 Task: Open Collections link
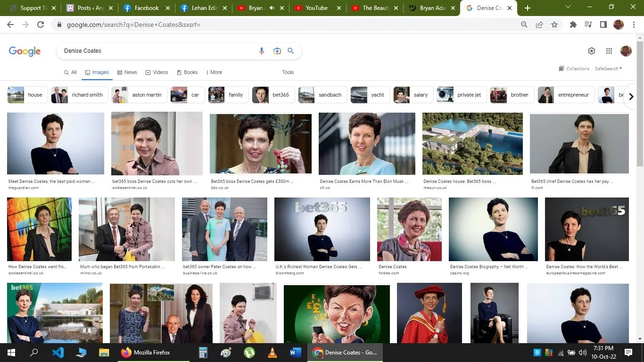click(574, 69)
